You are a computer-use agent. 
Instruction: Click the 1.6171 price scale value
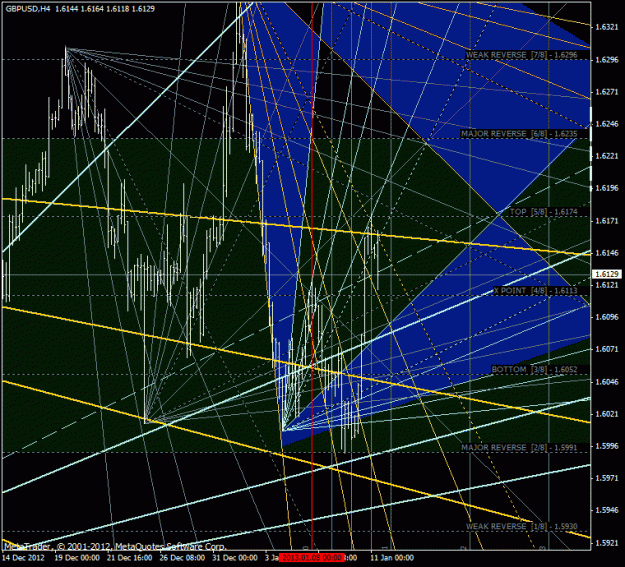point(606,221)
